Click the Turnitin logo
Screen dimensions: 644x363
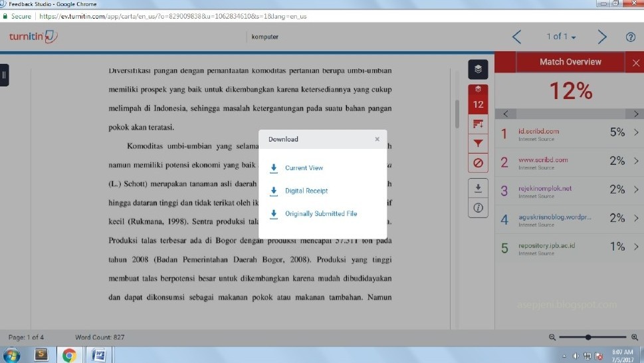point(33,37)
